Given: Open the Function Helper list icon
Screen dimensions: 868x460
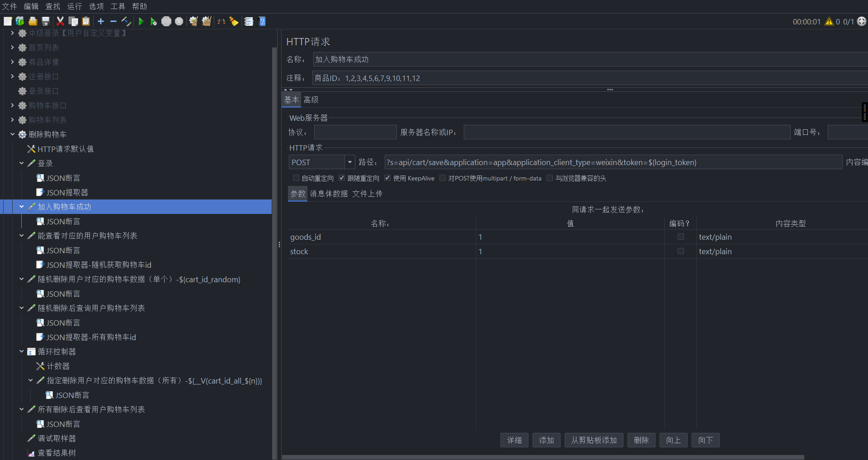Looking at the screenshot, I should 249,21.
